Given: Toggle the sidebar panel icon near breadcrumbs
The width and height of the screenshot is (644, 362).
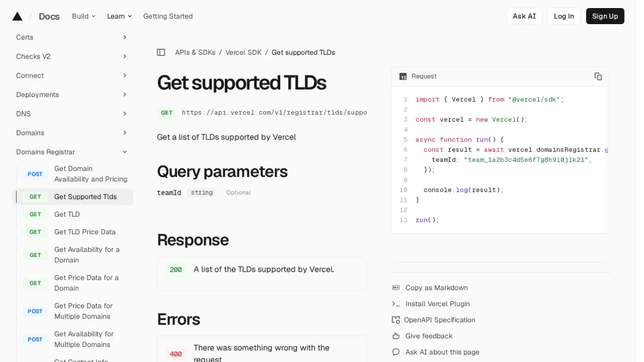Looking at the screenshot, I should click(161, 53).
